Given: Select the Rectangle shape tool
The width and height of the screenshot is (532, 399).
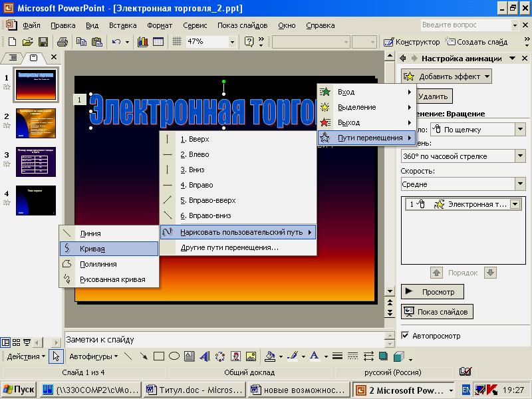Looking at the screenshot, I should click(x=159, y=356).
